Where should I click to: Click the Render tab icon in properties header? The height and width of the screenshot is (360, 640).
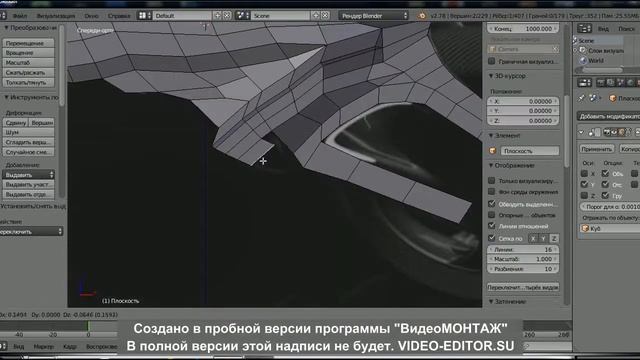600,83
